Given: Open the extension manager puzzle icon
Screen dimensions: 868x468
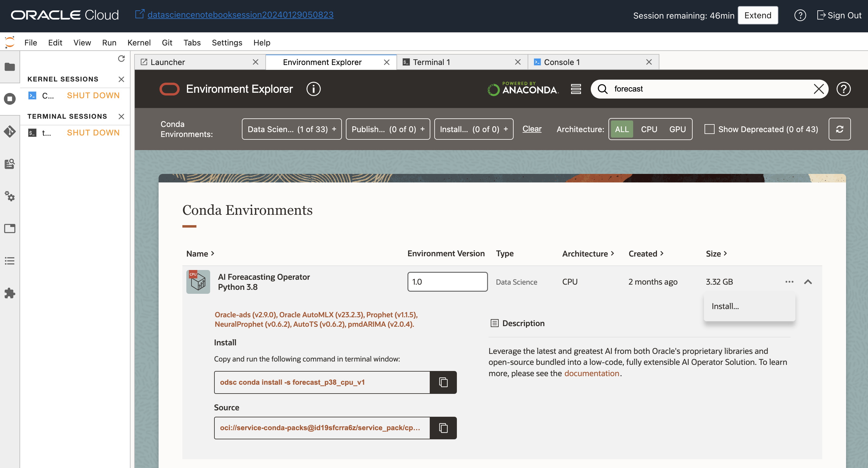Looking at the screenshot, I should 10,293.
